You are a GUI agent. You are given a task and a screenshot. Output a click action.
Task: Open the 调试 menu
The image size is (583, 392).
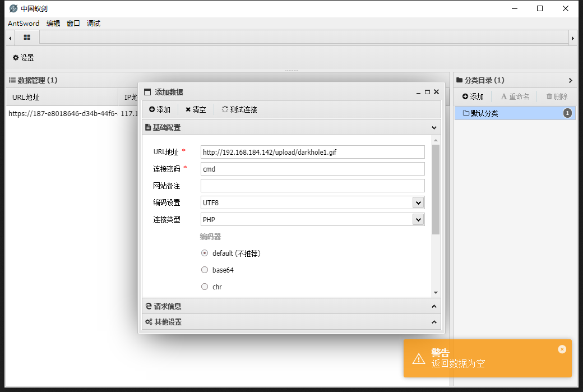[x=93, y=24]
